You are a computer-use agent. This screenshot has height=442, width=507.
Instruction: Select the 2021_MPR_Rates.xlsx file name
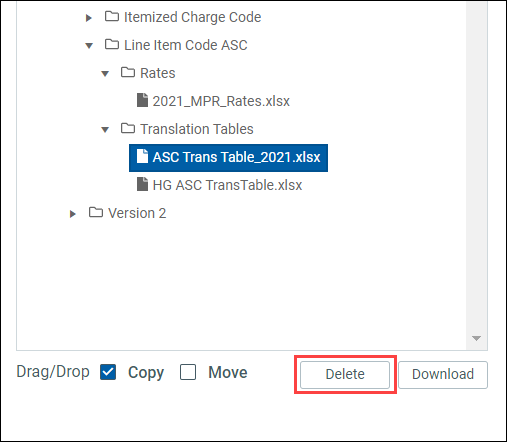click(x=221, y=101)
